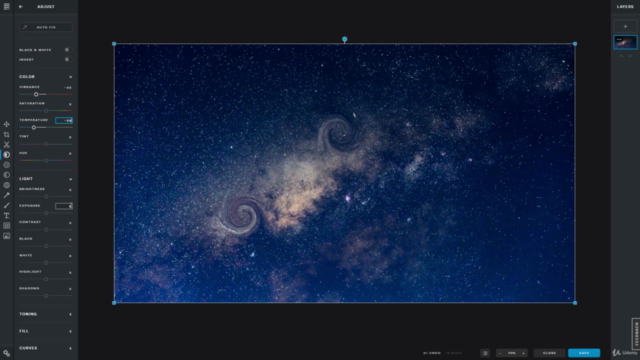Move layer up with arrow
The image size is (640, 360).
[621, 56]
